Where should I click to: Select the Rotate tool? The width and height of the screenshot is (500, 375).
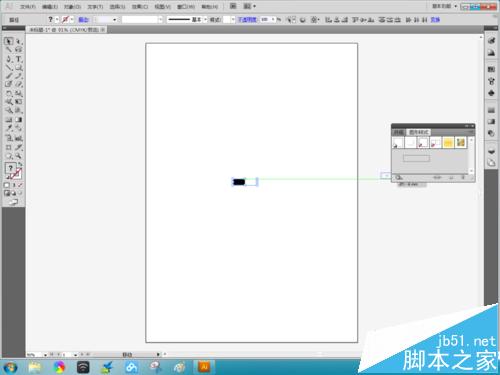pos(9,94)
